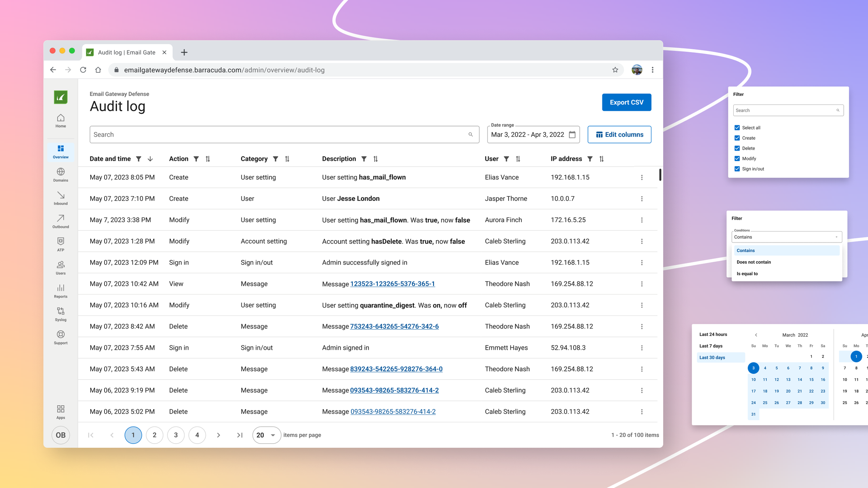Sort by the IP address column

[601, 159]
